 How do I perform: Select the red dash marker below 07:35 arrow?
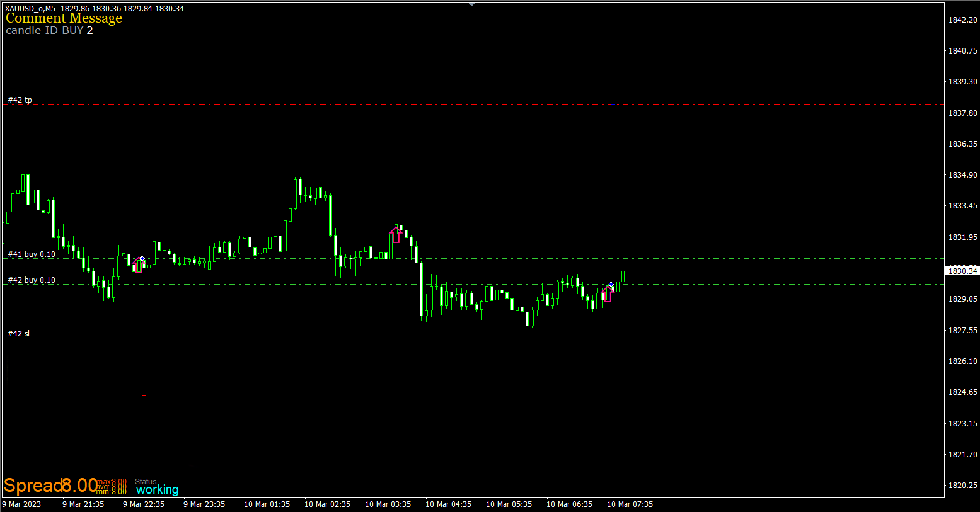point(613,344)
